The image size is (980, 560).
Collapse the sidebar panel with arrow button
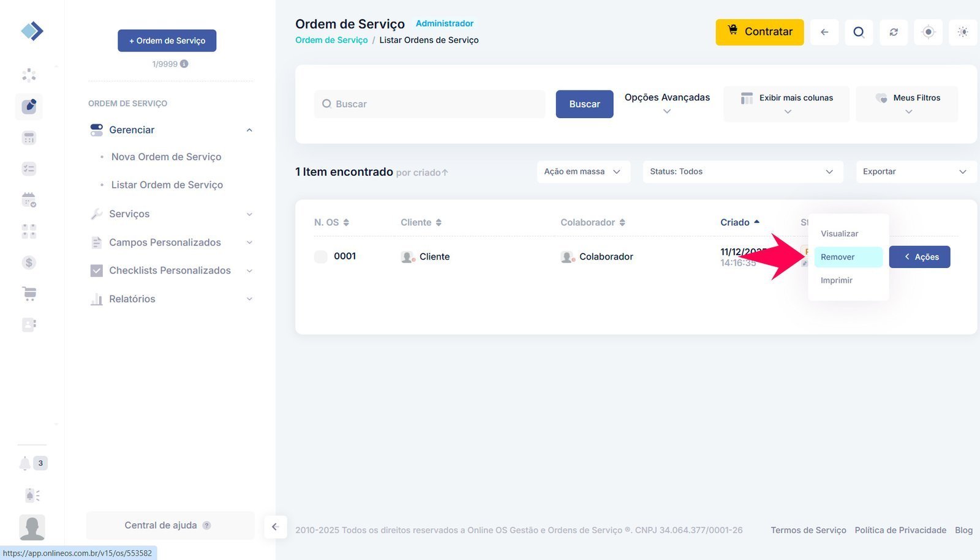pyautogui.click(x=275, y=527)
